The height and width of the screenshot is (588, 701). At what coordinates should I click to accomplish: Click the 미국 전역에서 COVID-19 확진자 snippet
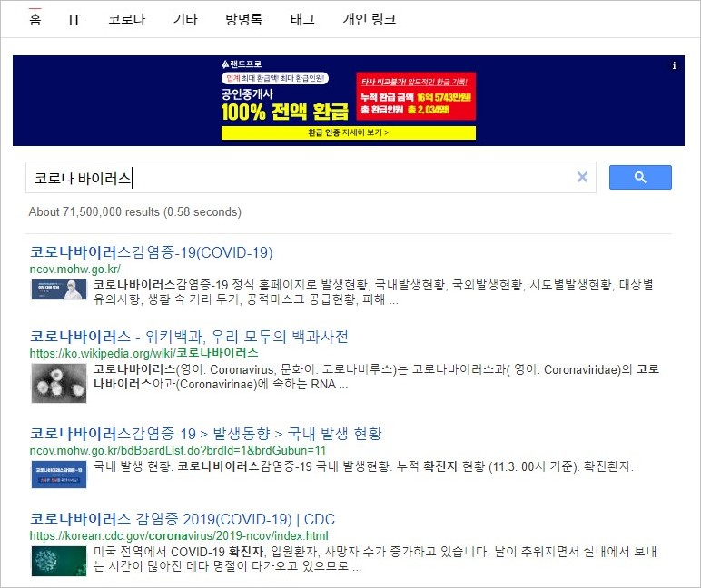pos(375,559)
